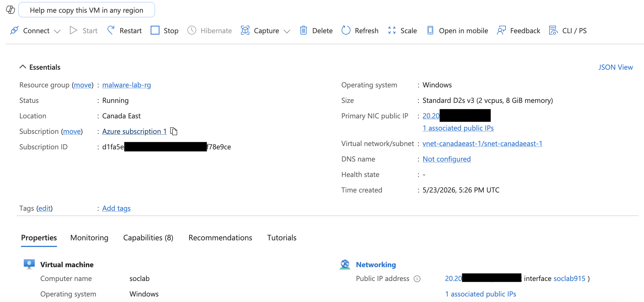This screenshot has width=644, height=302.
Task: Click the Subscription ID value
Action: pyautogui.click(x=167, y=147)
